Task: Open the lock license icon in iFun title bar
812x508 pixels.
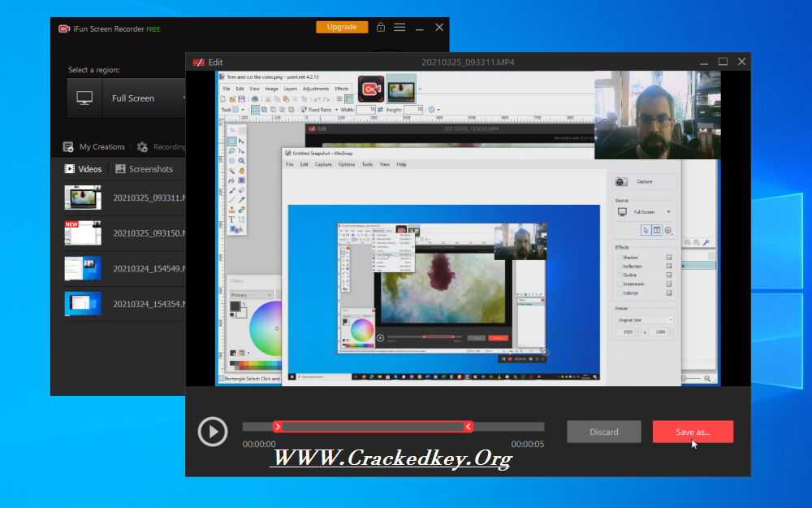Action: pos(381,27)
